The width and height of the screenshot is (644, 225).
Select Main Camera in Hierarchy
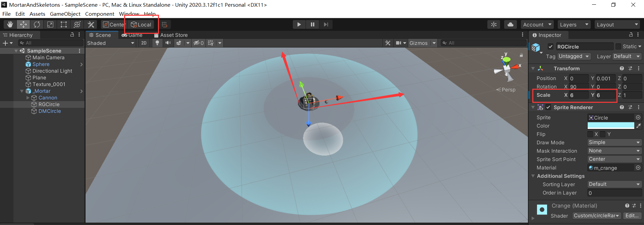pos(48,58)
